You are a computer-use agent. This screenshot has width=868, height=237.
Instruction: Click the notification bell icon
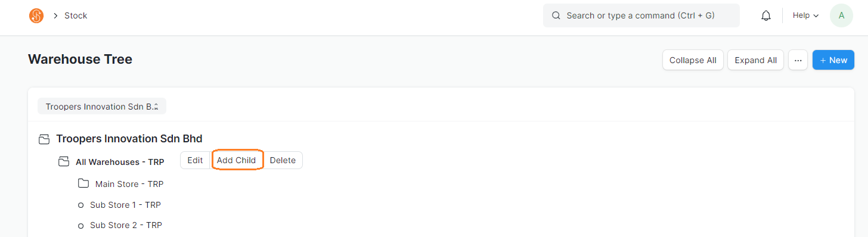[x=766, y=15]
